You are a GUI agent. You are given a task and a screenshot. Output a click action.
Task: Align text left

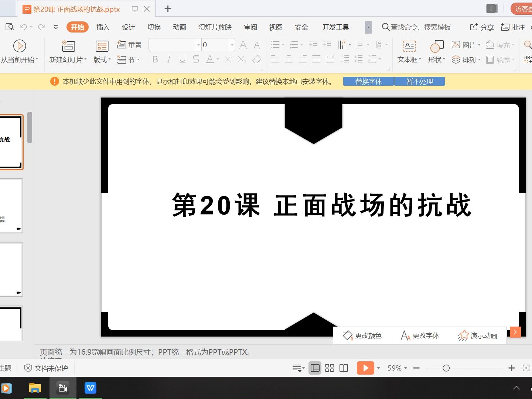pyautogui.click(x=275, y=59)
